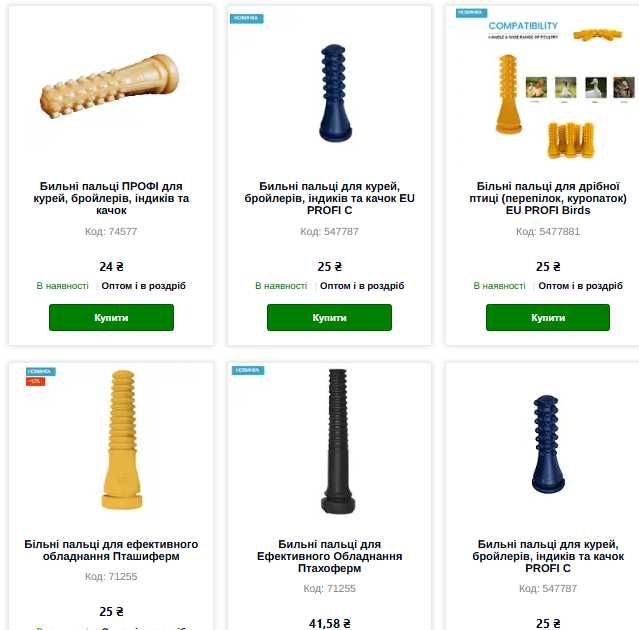Click the red discount badge on yellow finger card
The width and height of the screenshot is (639, 630).
point(35,381)
